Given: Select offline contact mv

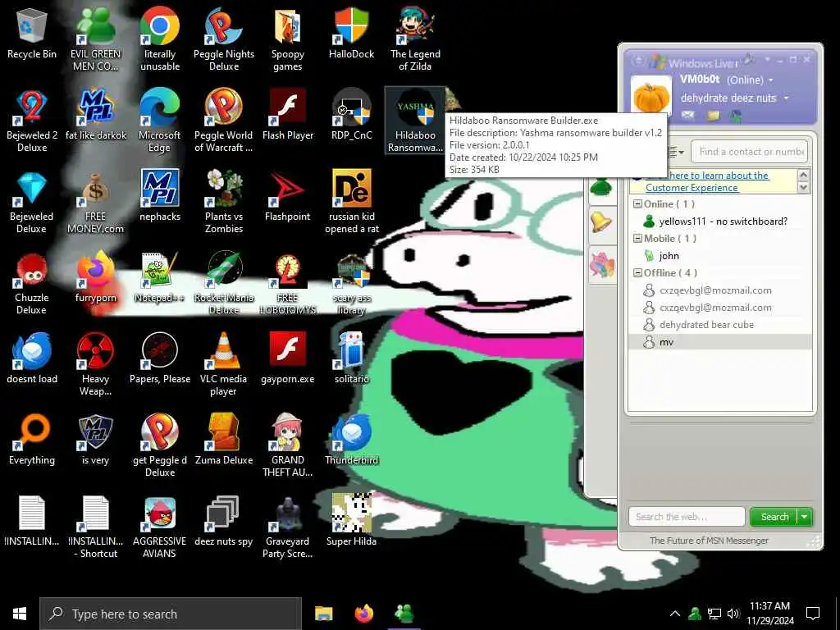Looking at the screenshot, I should pyautogui.click(x=719, y=342).
